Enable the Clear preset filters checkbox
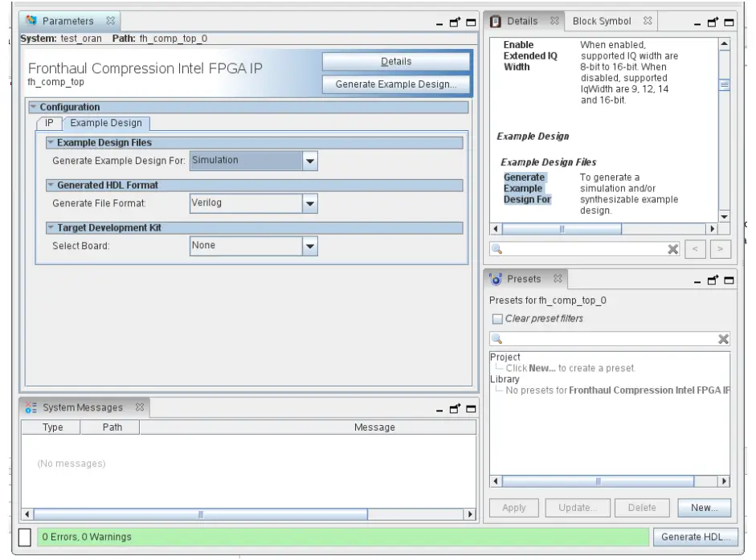The image size is (756, 560). pyautogui.click(x=497, y=319)
